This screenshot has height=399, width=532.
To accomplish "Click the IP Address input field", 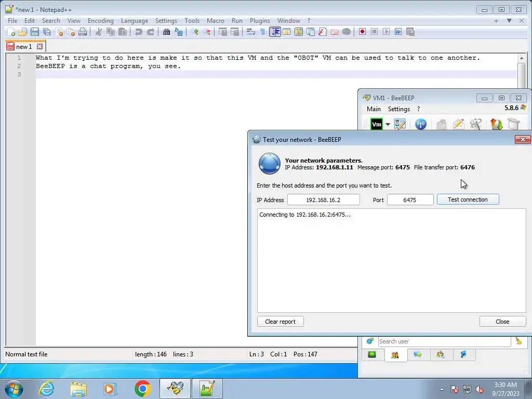I will pyautogui.click(x=323, y=200).
